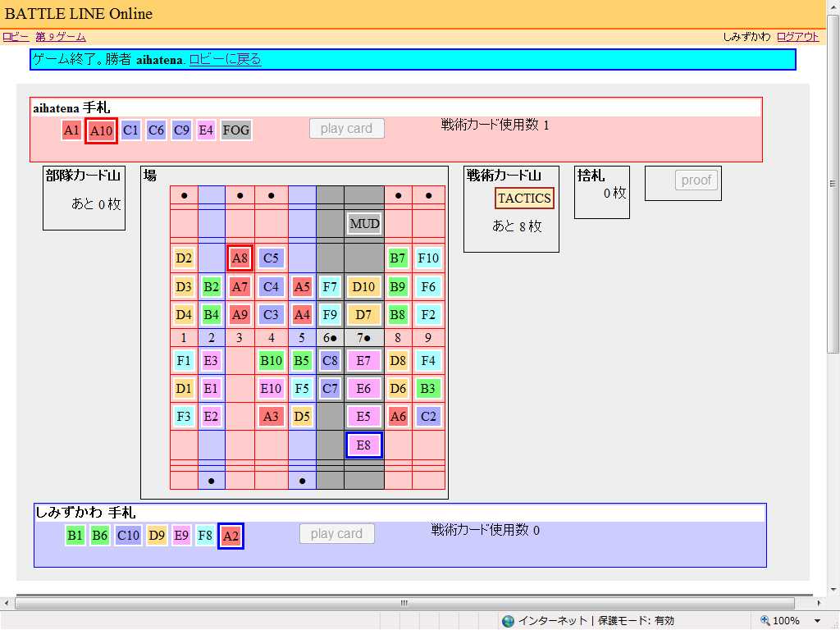This screenshot has height=630, width=840.
Task: Click card B3 in column 9
Action: [x=428, y=388]
